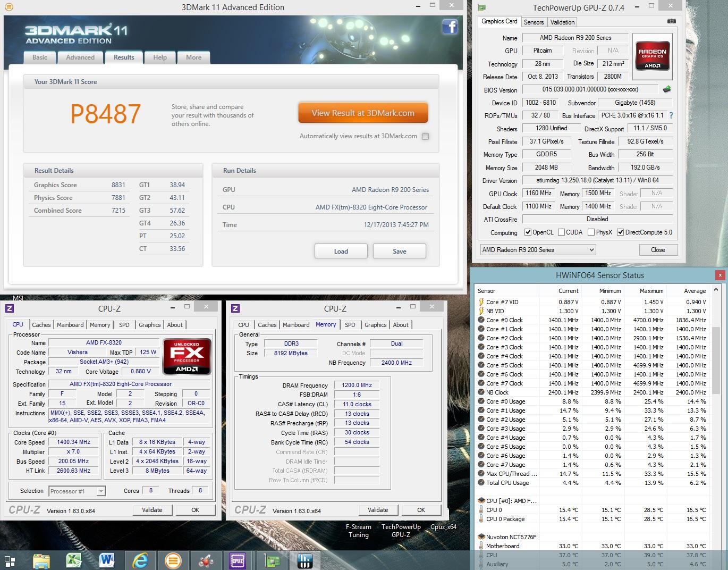The image size is (728, 570).
Task: Click the Graphics Score value 8831
Action: 118,185
